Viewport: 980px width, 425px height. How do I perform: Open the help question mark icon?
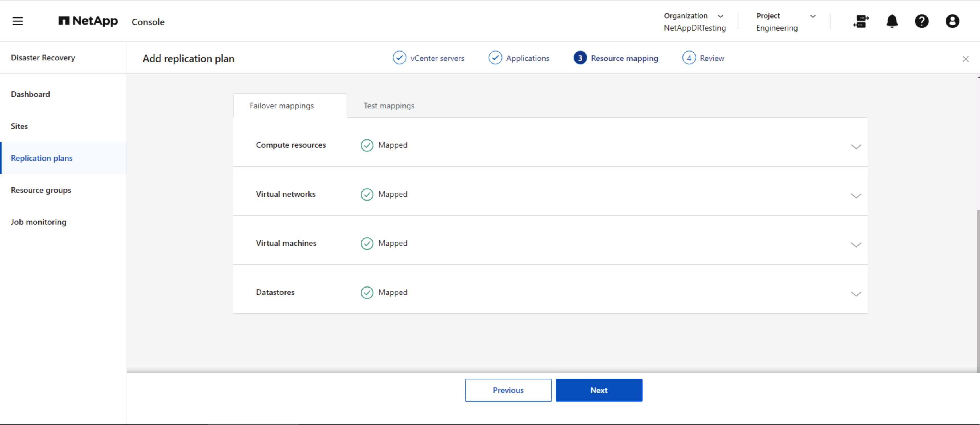pos(921,21)
